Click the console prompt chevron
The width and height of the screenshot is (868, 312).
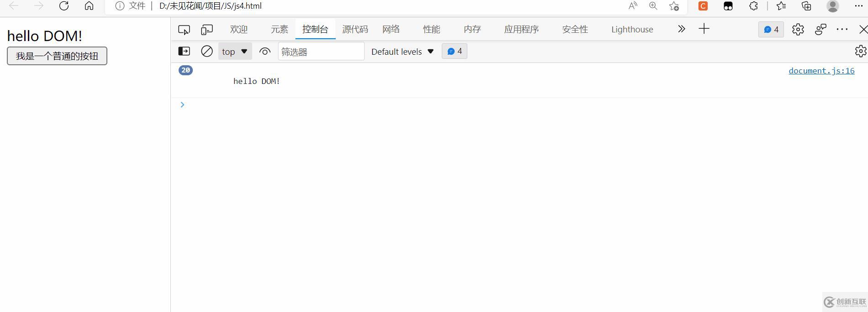pos(182,105)
